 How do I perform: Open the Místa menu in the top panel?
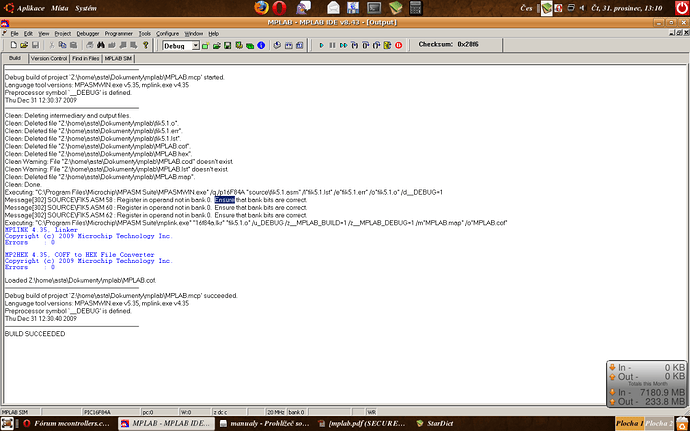pyautogui.click(x=59, y=8)
